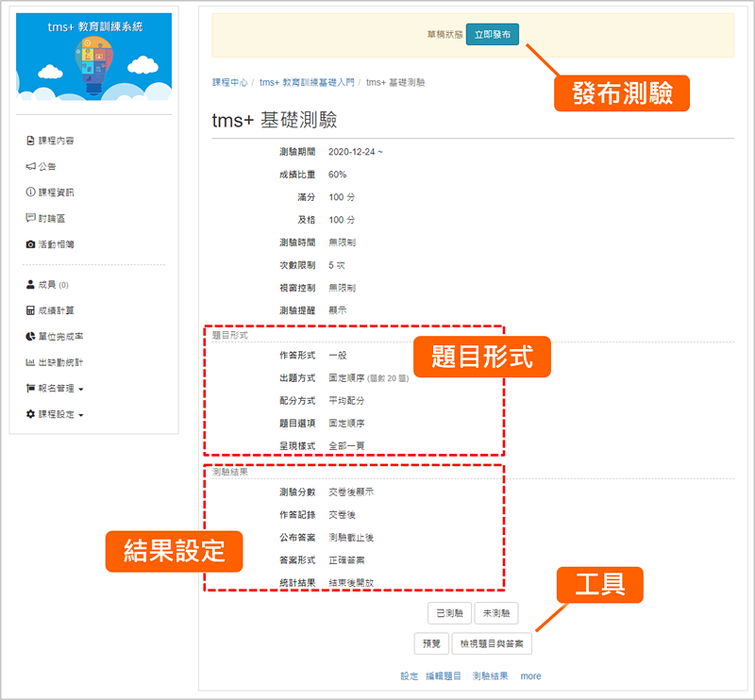Open 成績計算 in the sidebar

pyautogui.click(x=50, y=310)
